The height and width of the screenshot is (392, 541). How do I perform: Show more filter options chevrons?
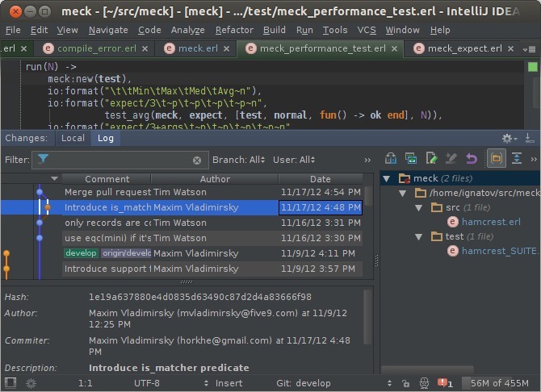click(x=367, y=160)
